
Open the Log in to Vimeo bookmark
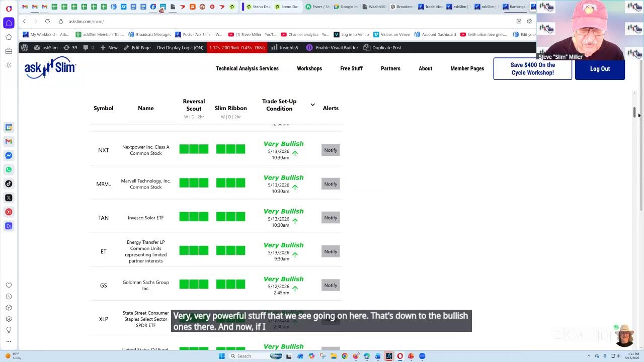(352, 35)
